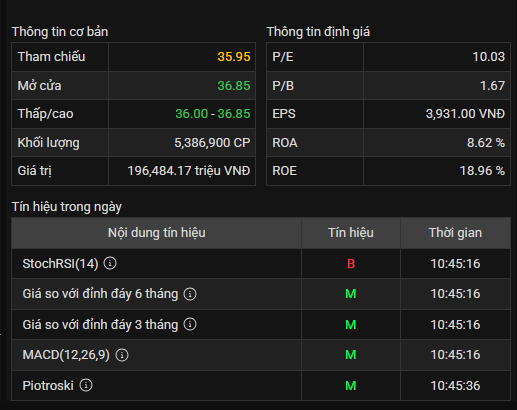The width and height of the screenshot is (517, 410).
Task: Click the P/E value 10.03
Action: click(x=489, y=57)
